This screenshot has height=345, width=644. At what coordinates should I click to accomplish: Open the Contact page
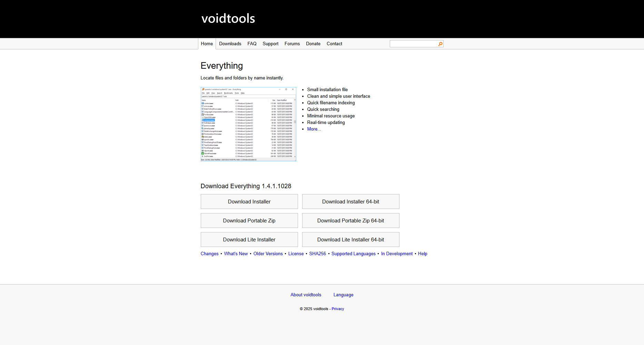coord(334,44)
